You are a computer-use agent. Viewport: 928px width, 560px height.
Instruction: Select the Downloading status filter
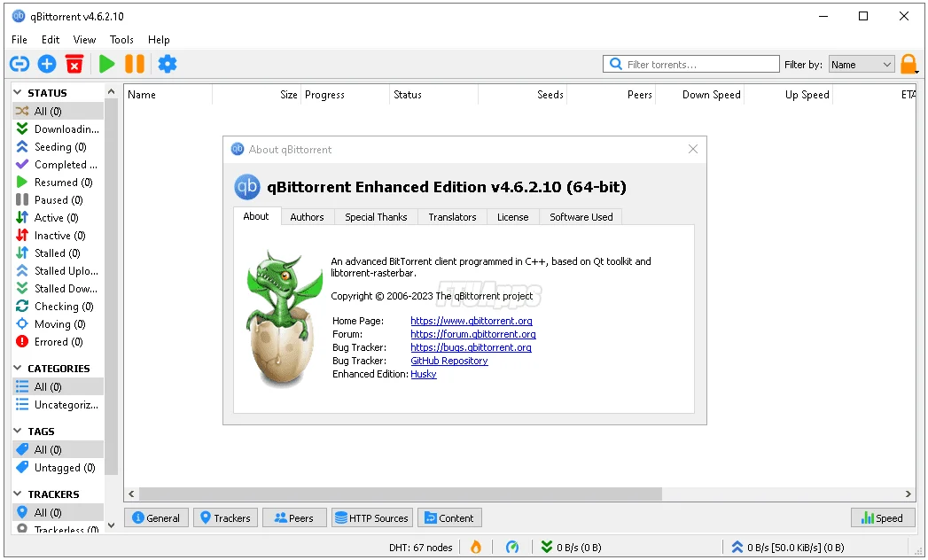tap(58, 129)
